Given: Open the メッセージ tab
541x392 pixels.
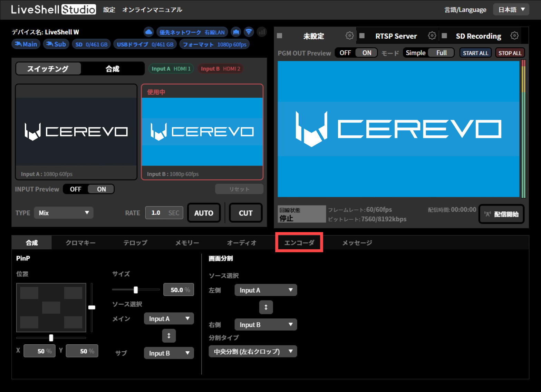Looking at the screenshot, I should pyautogui.click(x=357, y=242).
